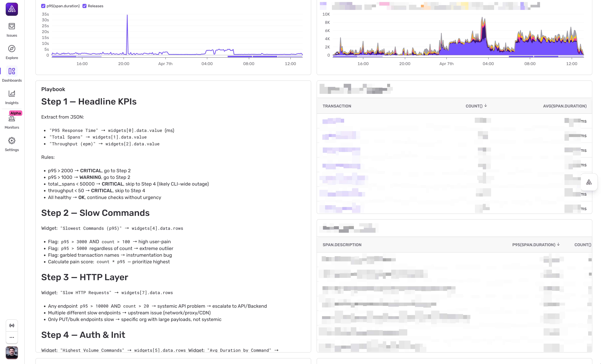This screenshot has height=364, width=601.
Task: Click the first transaction link in the table
Action: [x=333, y=121]
